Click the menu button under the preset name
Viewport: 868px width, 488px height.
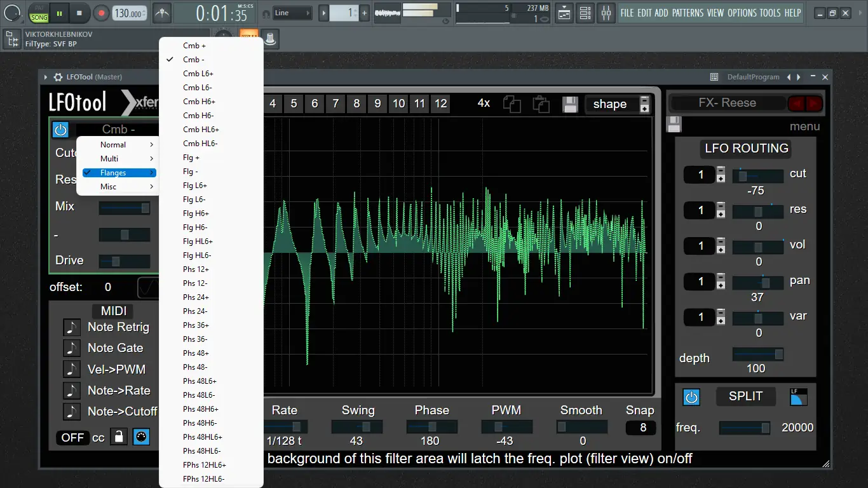point(804,126)
